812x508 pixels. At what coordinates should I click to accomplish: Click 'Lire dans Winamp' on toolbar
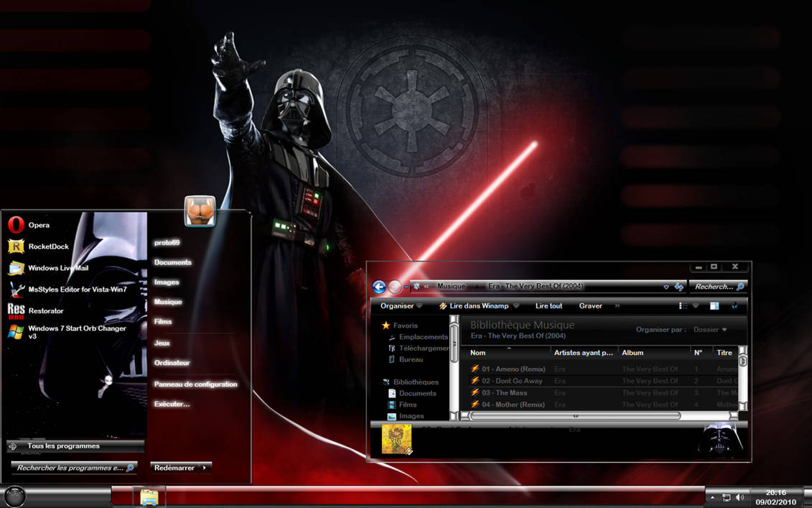click(478, 305)
